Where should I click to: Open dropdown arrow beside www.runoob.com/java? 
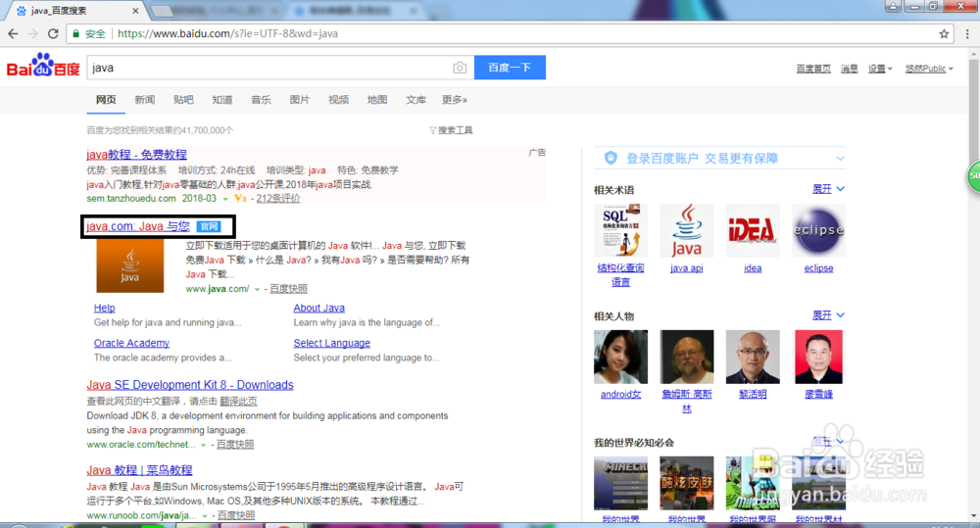click(205, 516)
